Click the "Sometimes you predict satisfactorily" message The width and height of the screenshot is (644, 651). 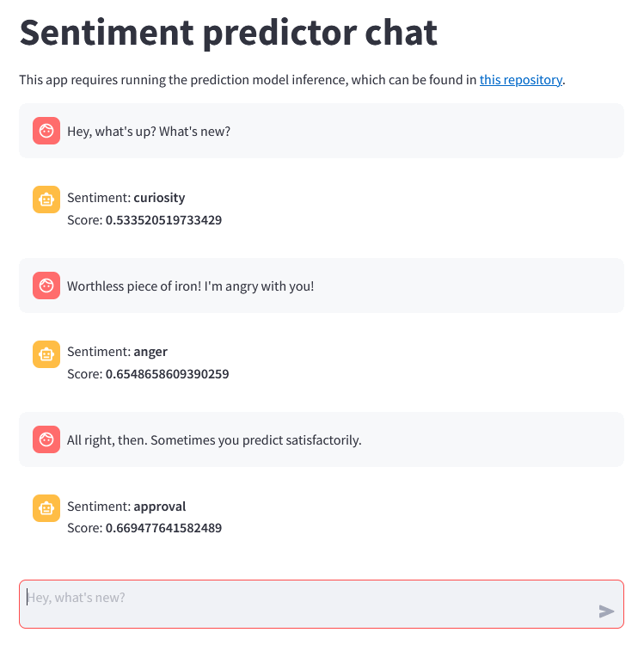click(x=214, y=439)
